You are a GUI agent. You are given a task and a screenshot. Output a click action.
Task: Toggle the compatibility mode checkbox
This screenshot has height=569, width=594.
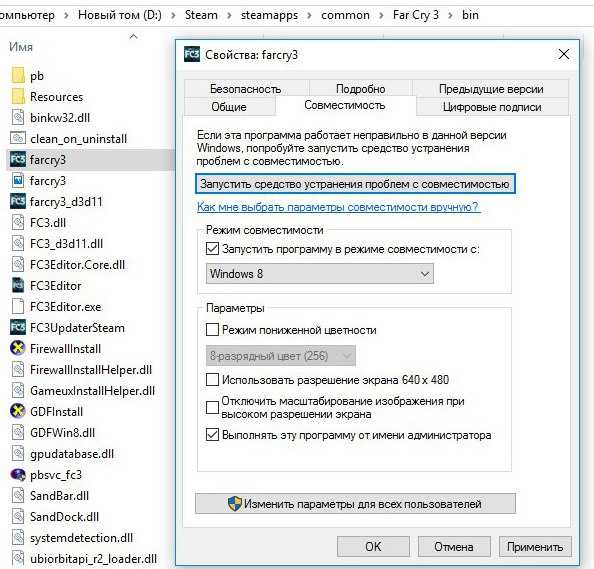[x=212, y=249]
